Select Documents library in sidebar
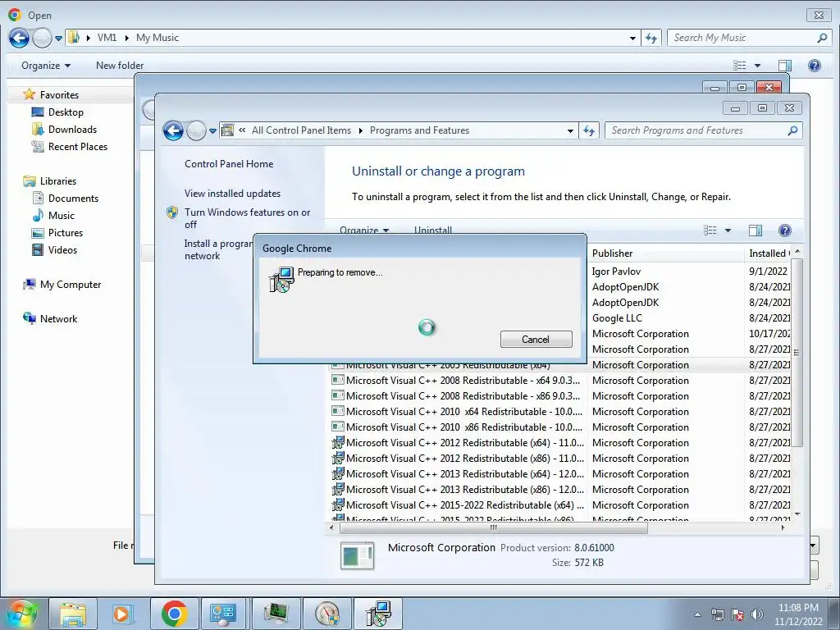 [x=73, y=199]
